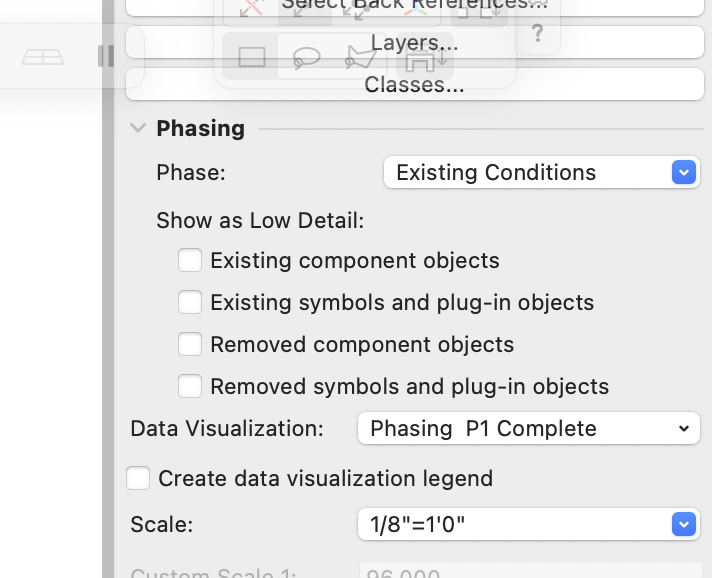Image resolution: width=712 pixels, height=578 pixels.
Task: Check Existing symbols and plug-in objects
Action: 190,303
